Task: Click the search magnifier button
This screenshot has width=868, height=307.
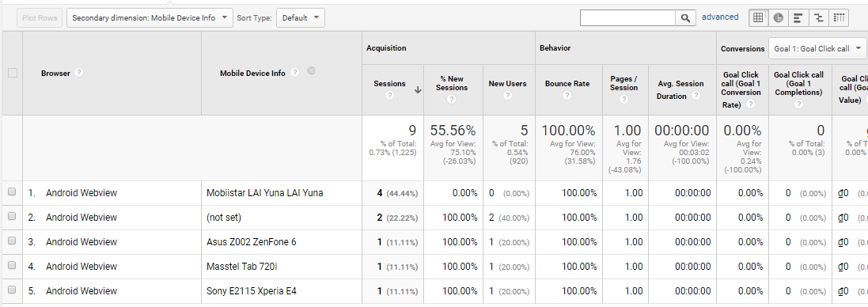Action: point(685,17)
